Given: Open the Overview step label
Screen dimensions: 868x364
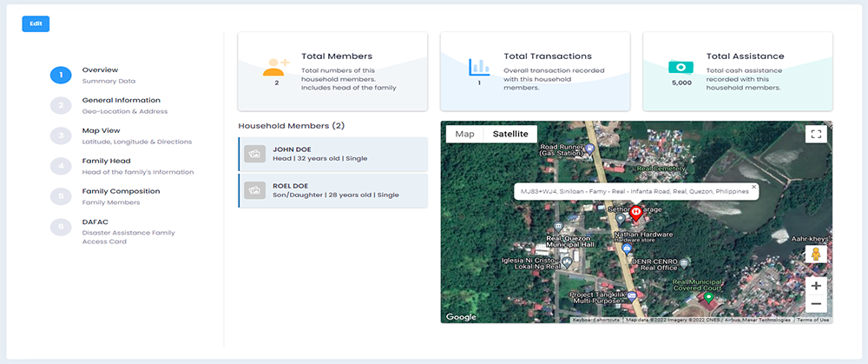Looking at the screenshot, I should click(100, 69).
